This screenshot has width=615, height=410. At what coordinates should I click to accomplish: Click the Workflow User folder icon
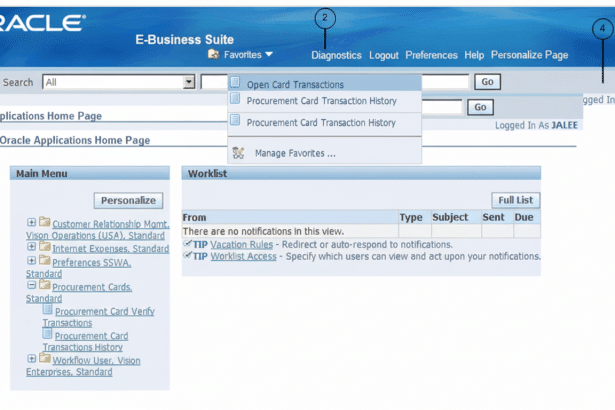[44, 358]
